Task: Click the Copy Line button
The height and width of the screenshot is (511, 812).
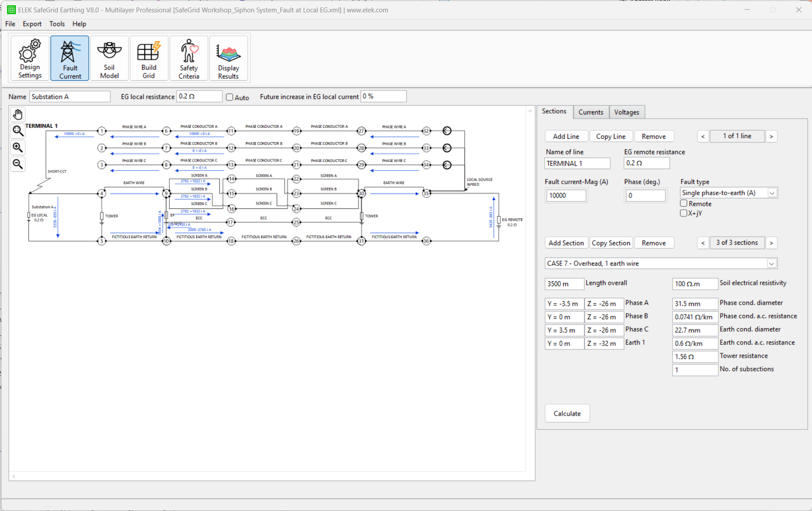Action: coord(611,136)
